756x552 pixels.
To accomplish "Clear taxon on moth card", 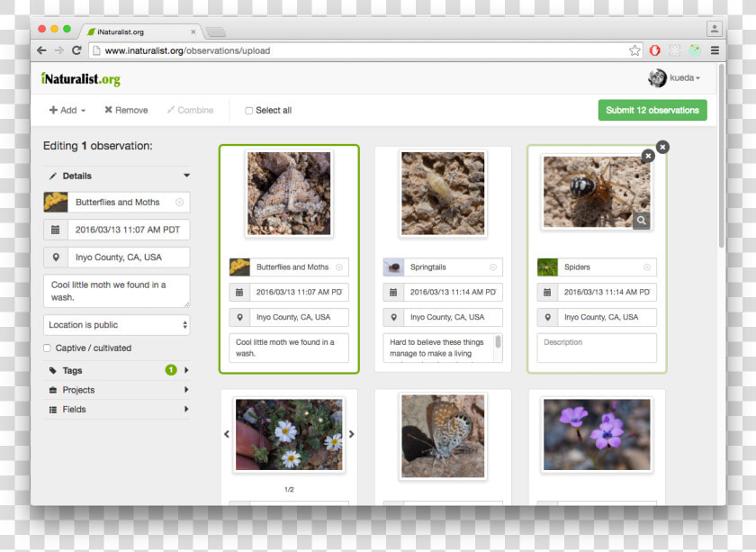I will coord(339,267).
